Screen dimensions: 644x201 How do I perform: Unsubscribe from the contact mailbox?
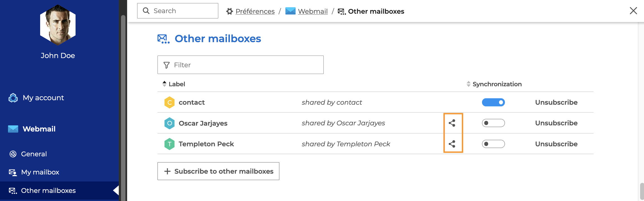tap(556, 102)
